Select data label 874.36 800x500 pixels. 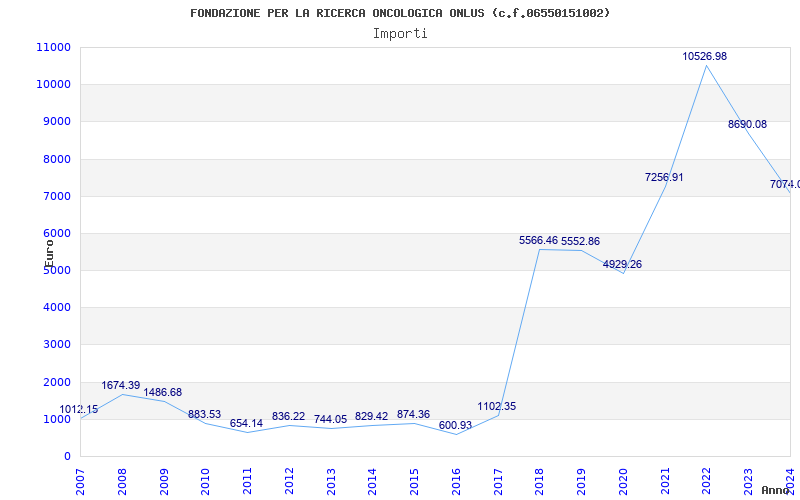click(x=413, y=415)
